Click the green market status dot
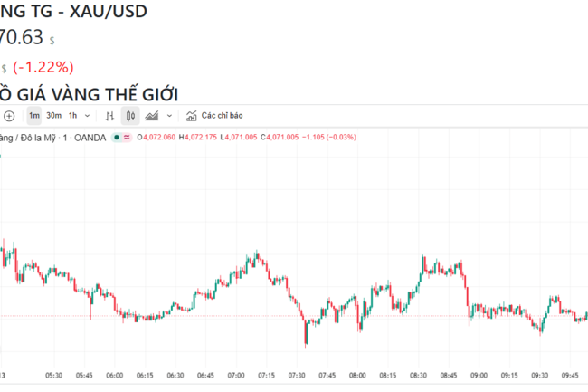The width and height of the screenshot is (588, 392). click(117, 138)
